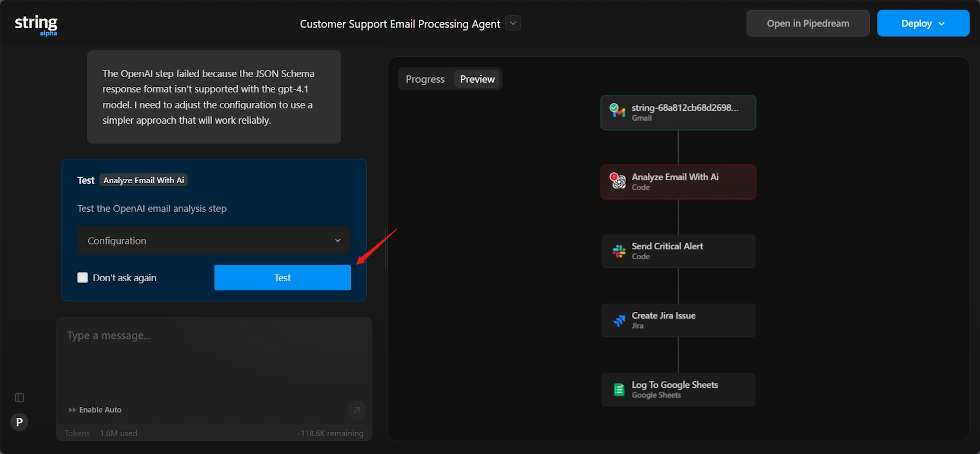Image resolution: width=980 pixels, height=454 pixels.
Task: Open the P user profile avatar
Action: (20, 422)
